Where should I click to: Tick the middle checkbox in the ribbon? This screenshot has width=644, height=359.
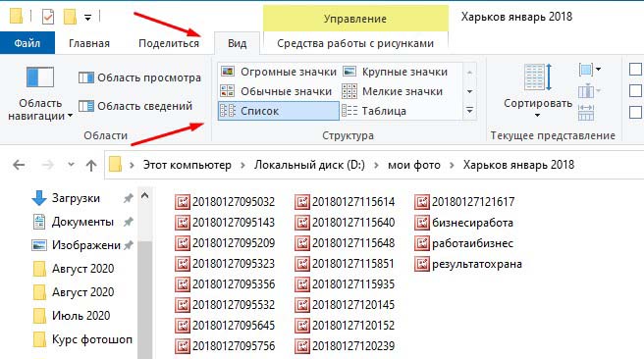click(x=636, y=90)
